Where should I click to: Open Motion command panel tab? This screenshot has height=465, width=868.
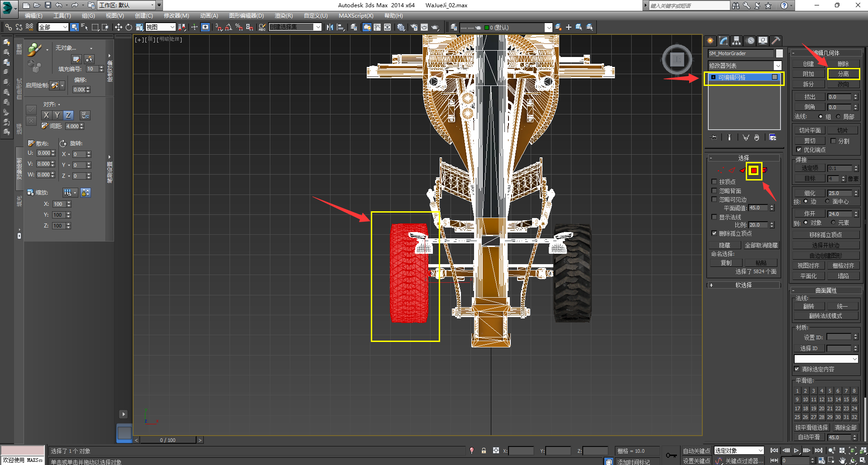pos(750,41)
